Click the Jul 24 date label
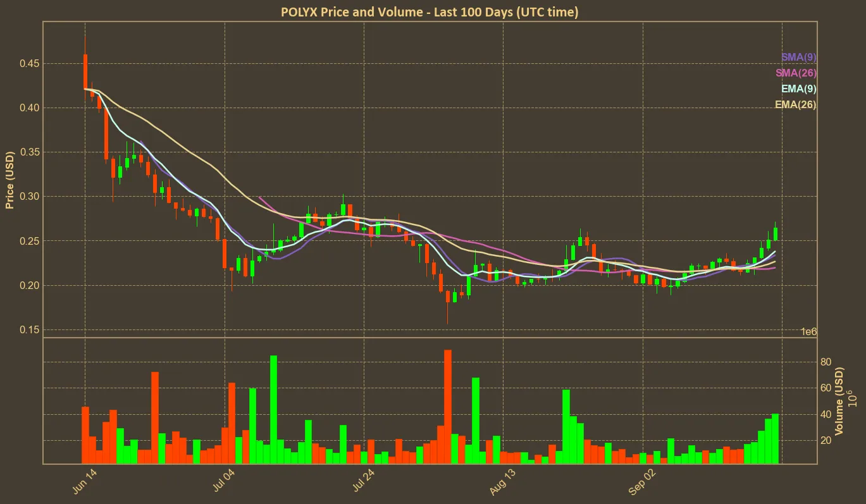Screen dimensions: 866x504 coord(363,482)
